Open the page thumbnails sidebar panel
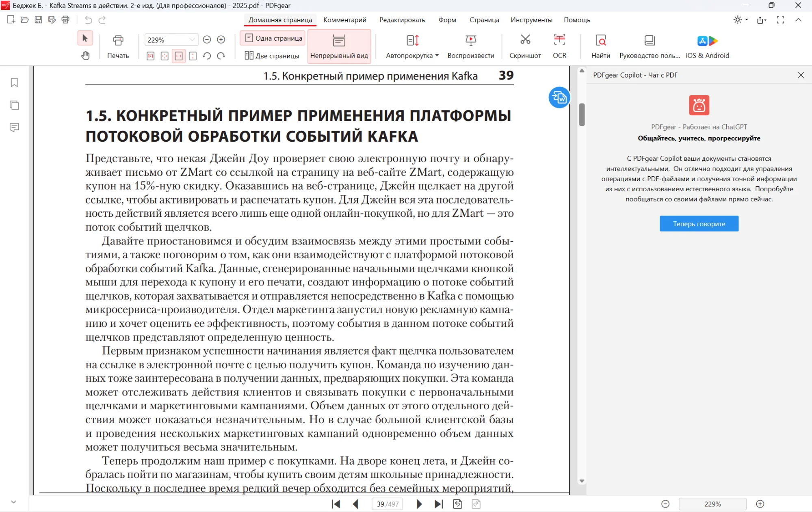 click(14, 105)
